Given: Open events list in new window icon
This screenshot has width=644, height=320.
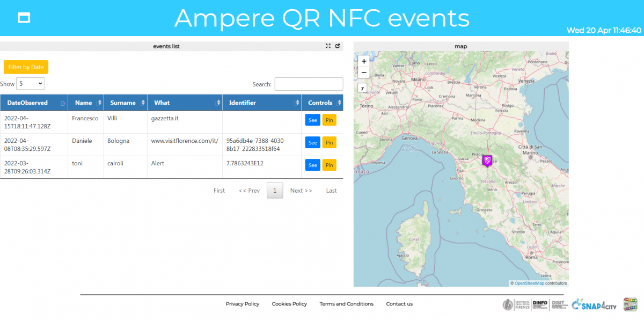Looking at the screenshot, I should 338,46.
